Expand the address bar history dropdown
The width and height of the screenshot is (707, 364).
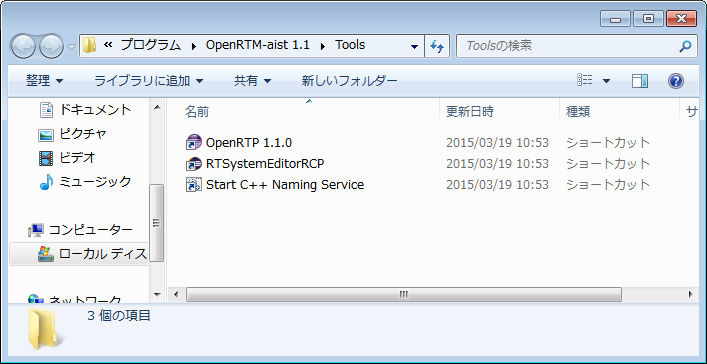coord(414,46)
